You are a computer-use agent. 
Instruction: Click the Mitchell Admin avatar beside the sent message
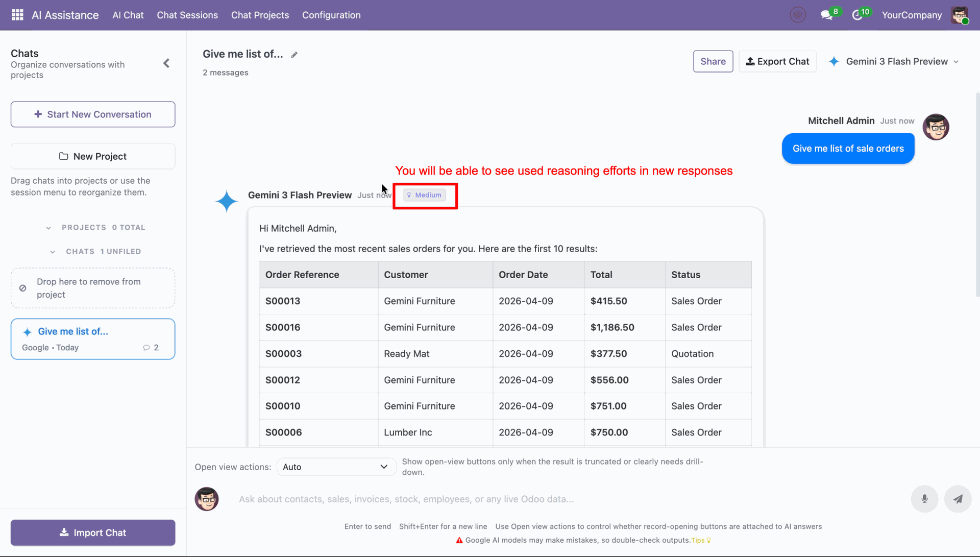point(936,127)
